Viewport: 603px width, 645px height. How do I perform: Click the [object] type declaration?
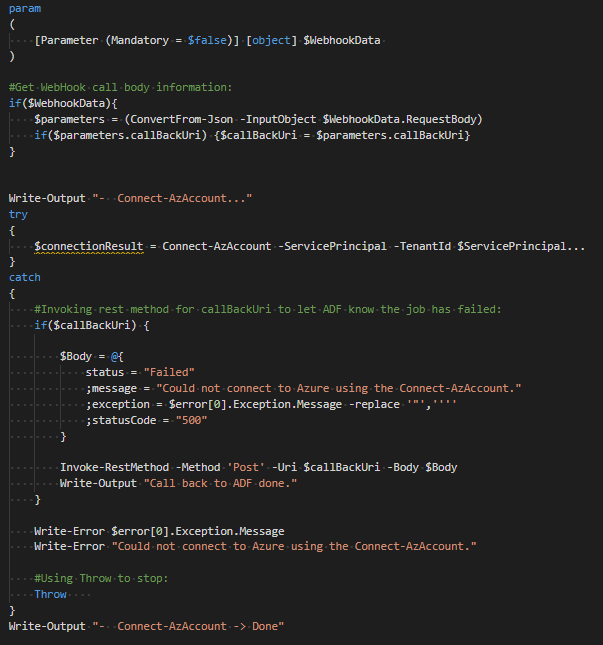[271, 40]
